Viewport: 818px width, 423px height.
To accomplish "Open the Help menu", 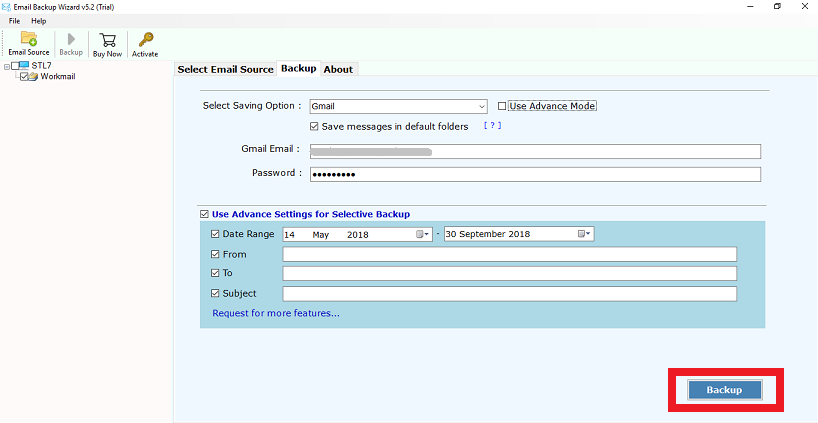I will pos(39,21).
